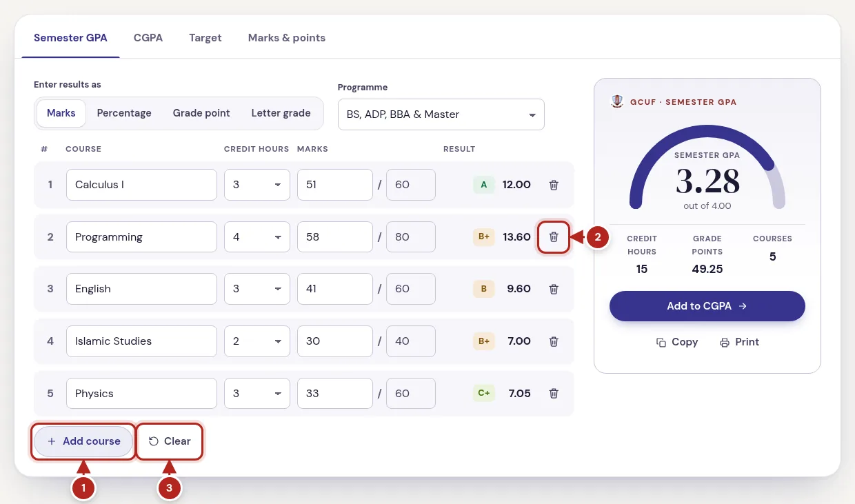Click the Physics course name field
The height and width of the screenshot is (504, 855).
coord(141,394)
